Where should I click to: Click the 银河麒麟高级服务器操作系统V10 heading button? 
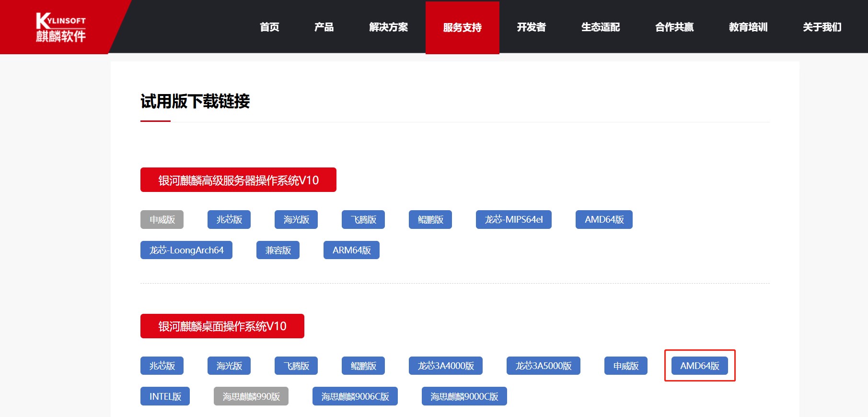pos(238,180)
